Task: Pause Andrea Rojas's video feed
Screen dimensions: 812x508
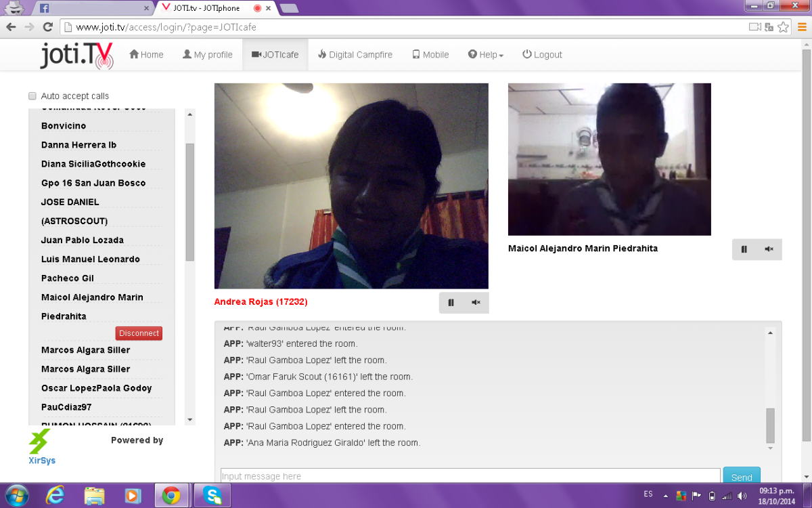Action: pyautogui.click(x=451, y=303)
